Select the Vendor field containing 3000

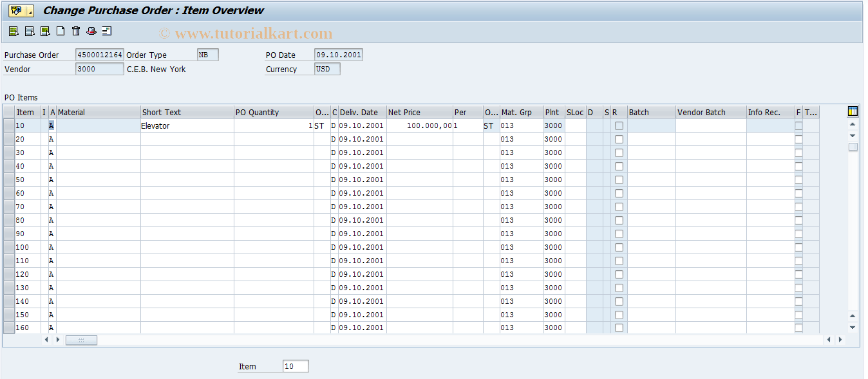[x=99, y=68]
